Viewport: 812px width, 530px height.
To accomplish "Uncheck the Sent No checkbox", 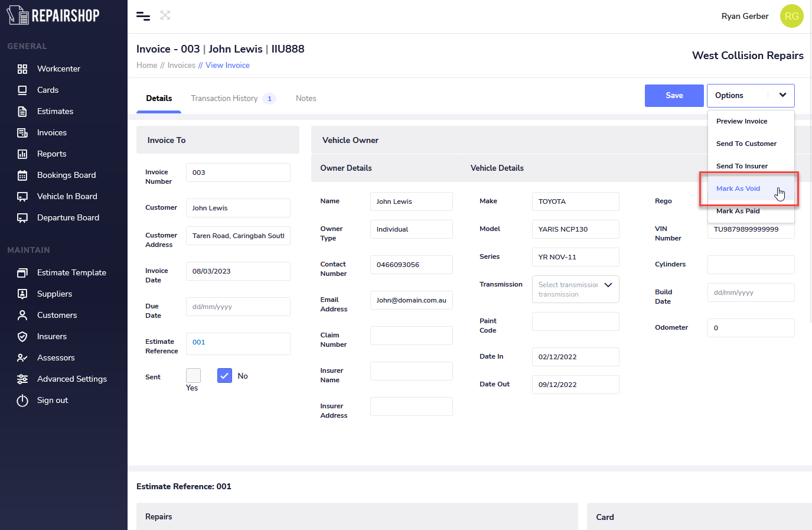I will tap(224, 376).
